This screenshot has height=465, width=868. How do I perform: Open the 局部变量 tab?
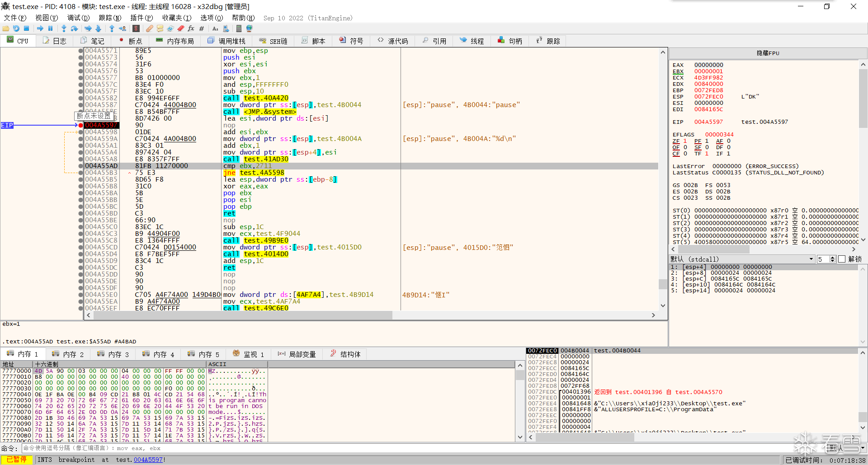(297, 354)
